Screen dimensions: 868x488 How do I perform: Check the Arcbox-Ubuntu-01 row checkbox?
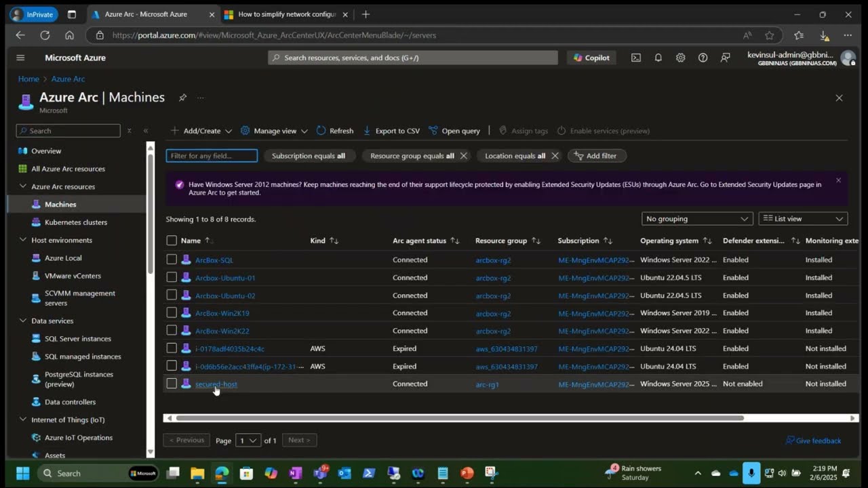point(172,277)
